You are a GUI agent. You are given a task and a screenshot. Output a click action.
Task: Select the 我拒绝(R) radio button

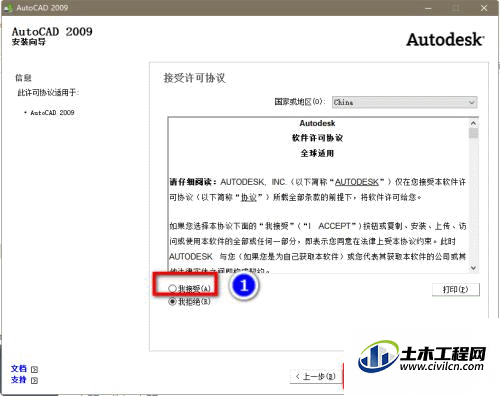click(172, 302)
